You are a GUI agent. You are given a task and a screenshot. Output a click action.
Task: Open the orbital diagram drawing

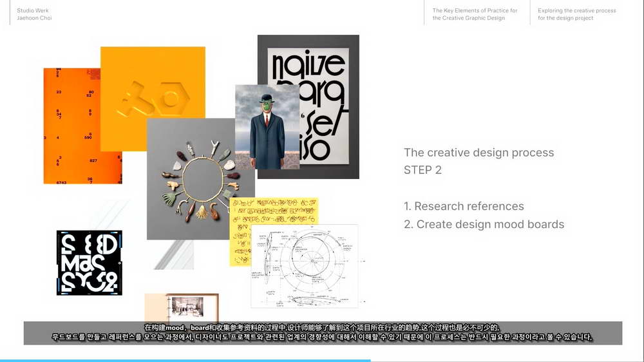point(305,266)
